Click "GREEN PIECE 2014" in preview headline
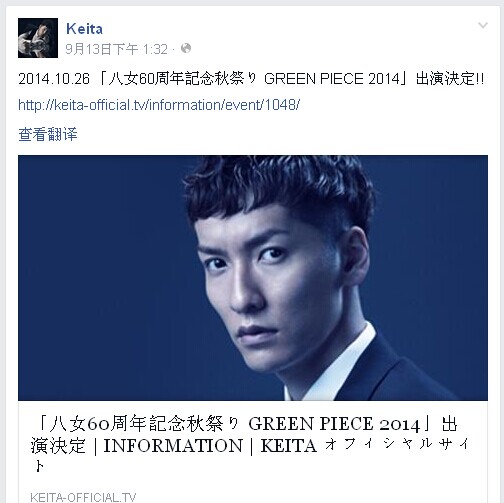The height and width of the screenshot is (503, 504). pos(334,424)
